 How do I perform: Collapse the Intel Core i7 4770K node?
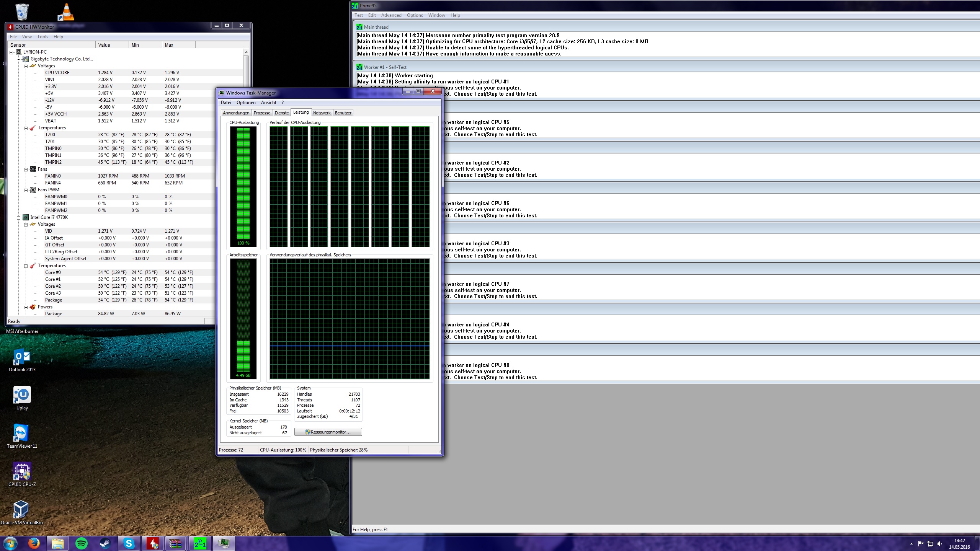[18, 217]
